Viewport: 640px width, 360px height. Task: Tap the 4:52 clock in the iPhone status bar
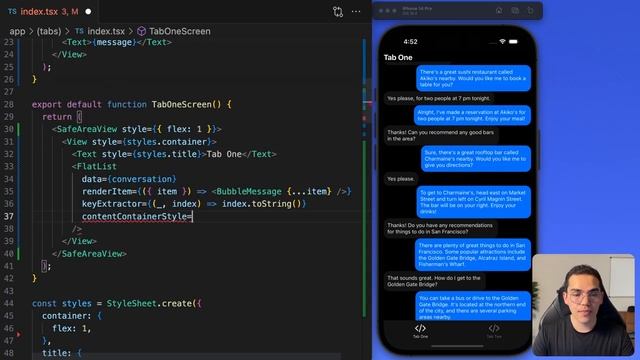coord(410,42)
